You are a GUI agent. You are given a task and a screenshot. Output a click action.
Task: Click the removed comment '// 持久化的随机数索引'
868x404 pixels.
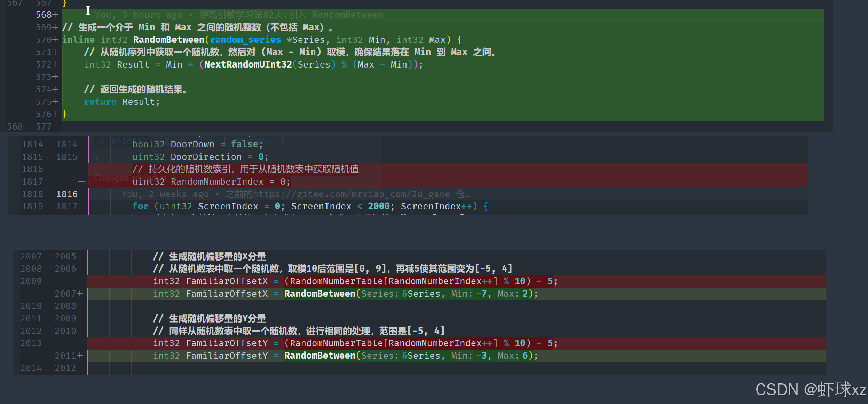[245, 169]
